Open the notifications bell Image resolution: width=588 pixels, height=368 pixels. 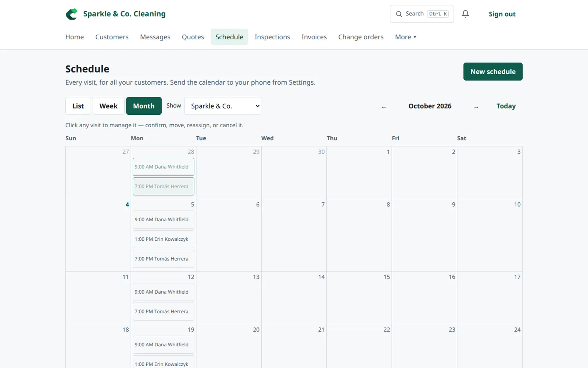tap(465, 14)
